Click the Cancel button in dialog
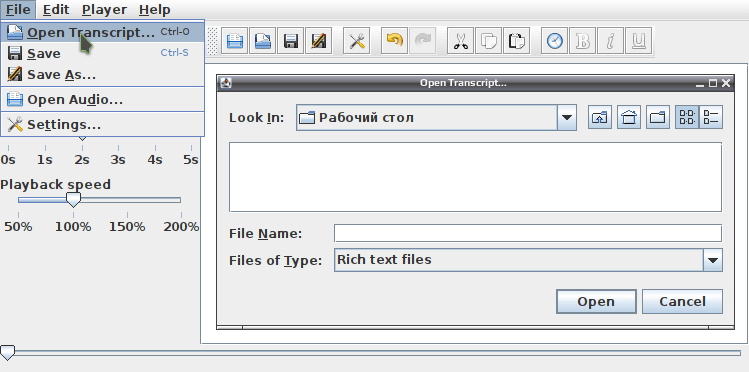The image size is (749, 372). pyautogui.click(x=682, y=301)
